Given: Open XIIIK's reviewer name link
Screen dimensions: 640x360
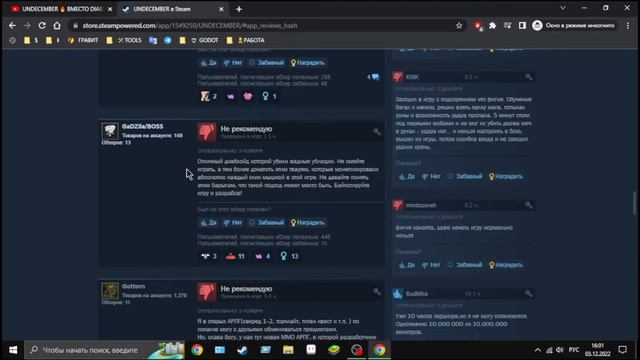Looking at the screenshot, I should click(x=412, y=77).
